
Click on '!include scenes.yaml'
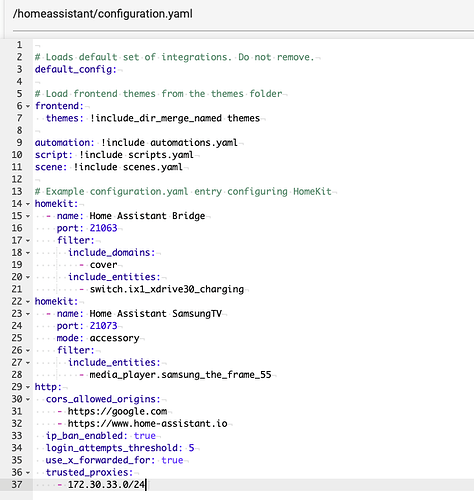(x=128, y=167)
